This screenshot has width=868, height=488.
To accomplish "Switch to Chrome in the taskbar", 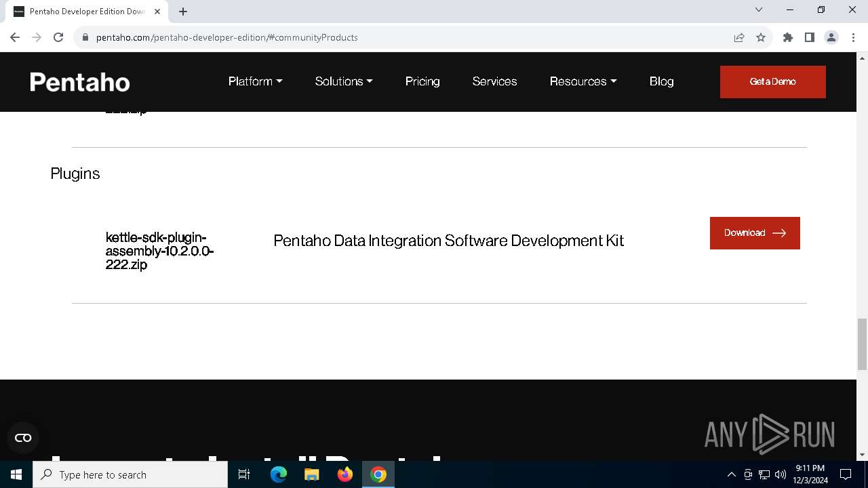I will tap(378, 474).
